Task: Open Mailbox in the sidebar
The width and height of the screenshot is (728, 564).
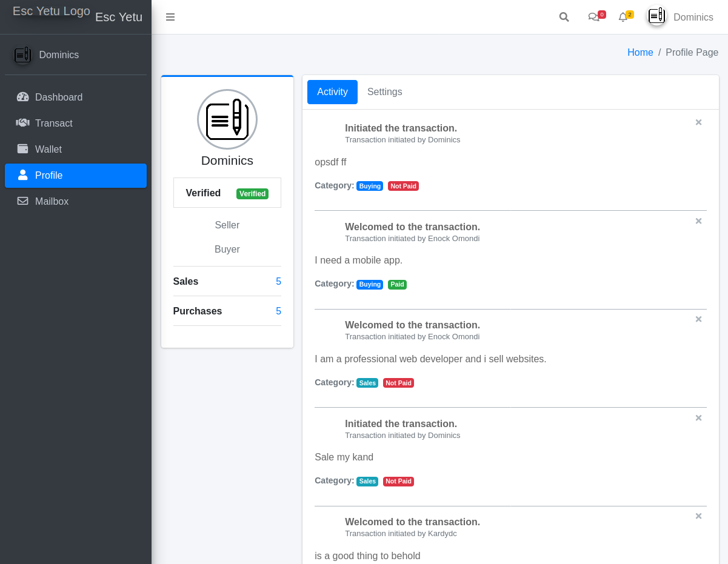Action: 52,201
